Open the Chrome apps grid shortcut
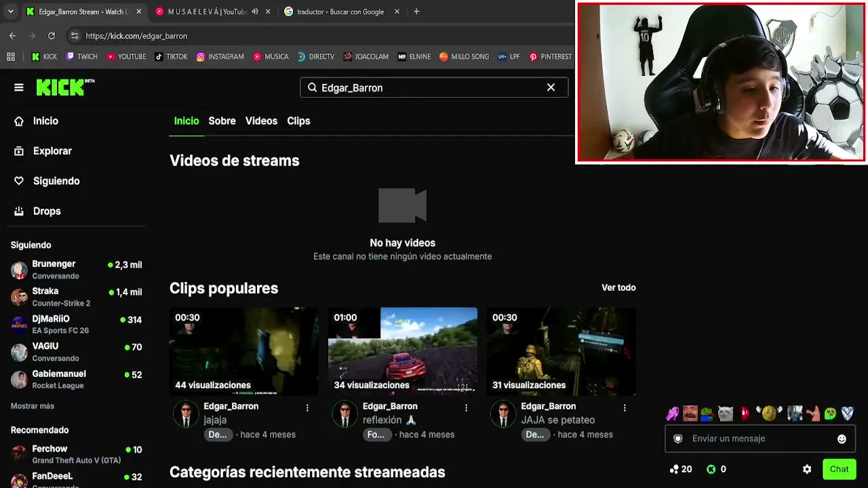Viewport: 868px width, 488px height. 11,57
